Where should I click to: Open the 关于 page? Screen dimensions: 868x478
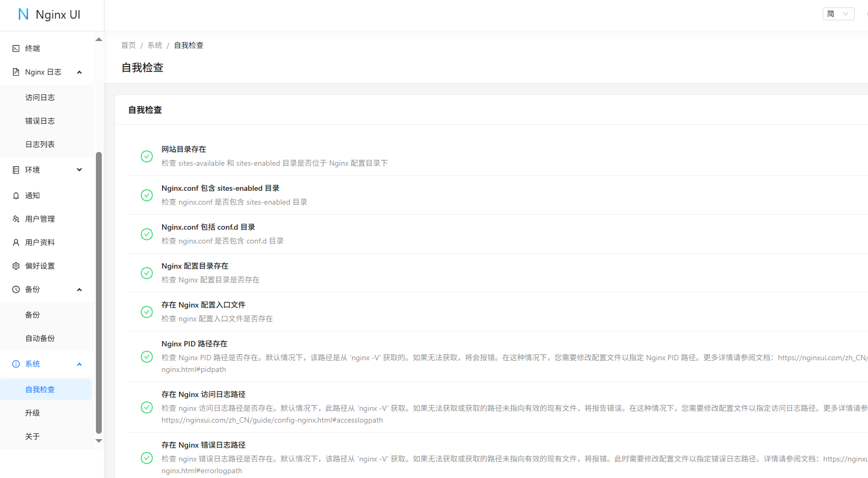(47, 436)
